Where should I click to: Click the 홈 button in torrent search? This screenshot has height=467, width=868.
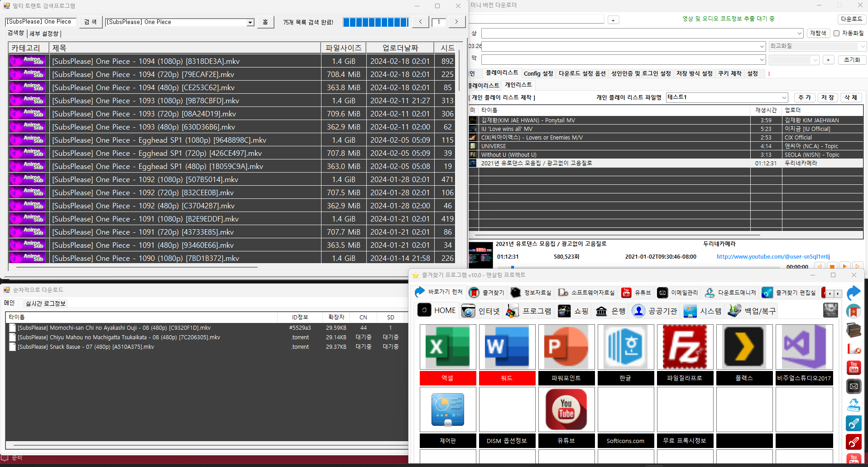tap(265, 22)
